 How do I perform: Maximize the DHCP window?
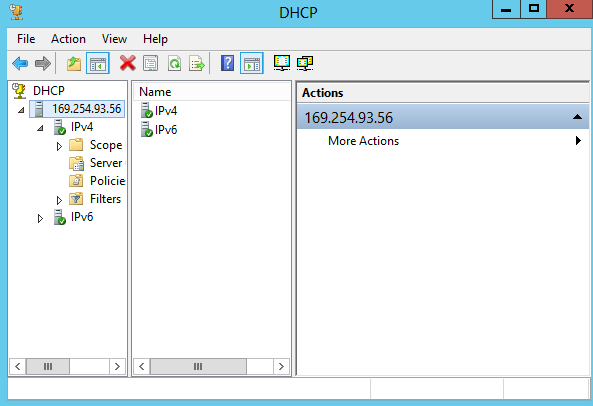534,9
